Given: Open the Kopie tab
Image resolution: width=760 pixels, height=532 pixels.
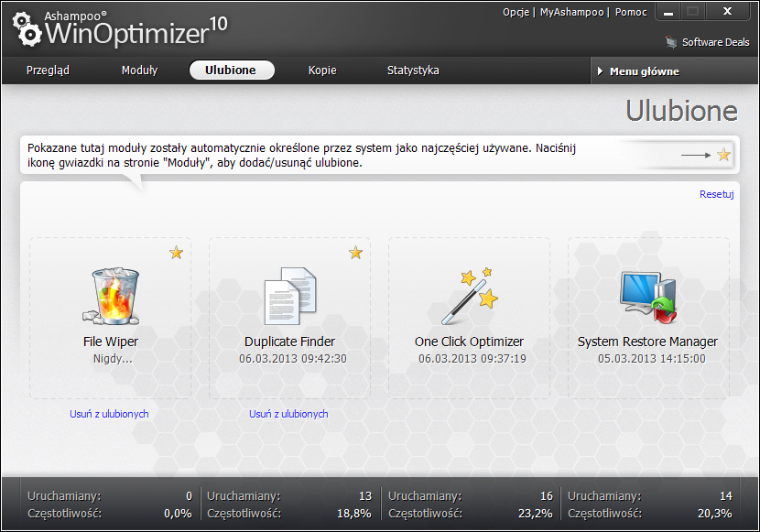Looking at the screenshot, I should point(322,71).
